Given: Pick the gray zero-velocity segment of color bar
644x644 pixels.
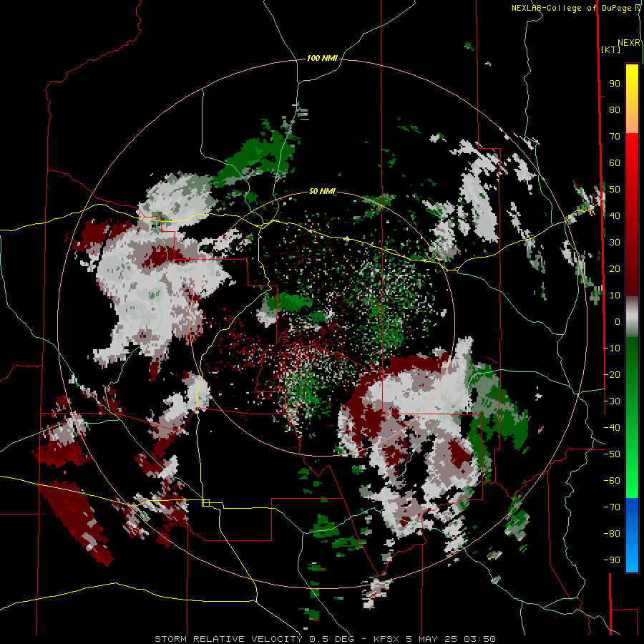Looking at the screenshot, I should [632, 317].
